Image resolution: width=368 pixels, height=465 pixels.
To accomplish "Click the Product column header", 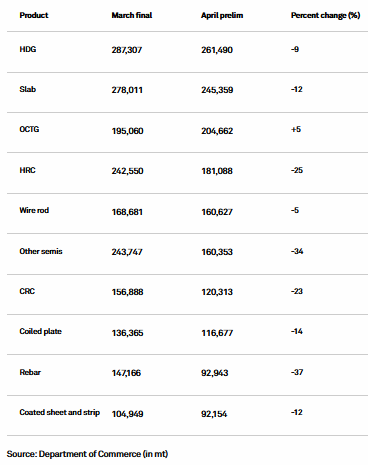I will tap(34, 15).
